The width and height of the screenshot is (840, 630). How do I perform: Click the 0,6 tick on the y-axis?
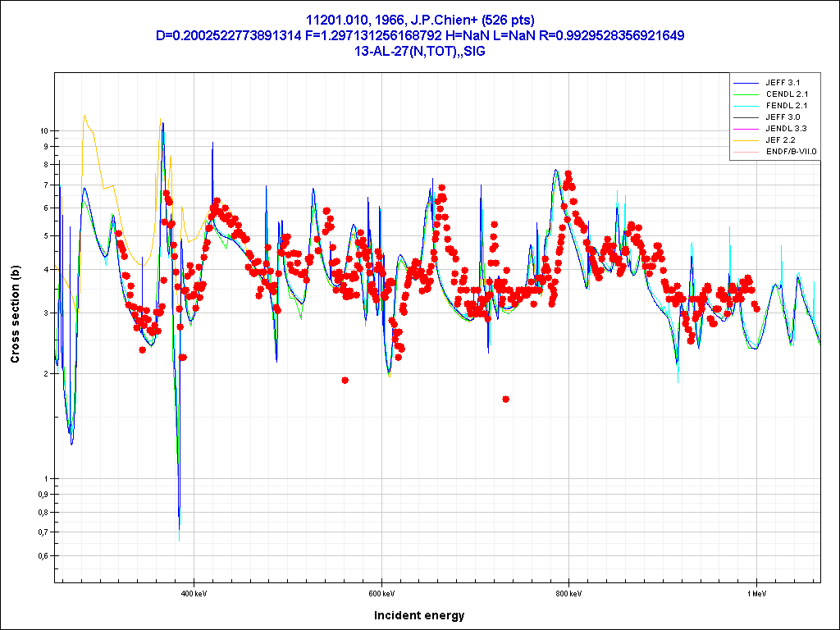(x=43, y=556)
